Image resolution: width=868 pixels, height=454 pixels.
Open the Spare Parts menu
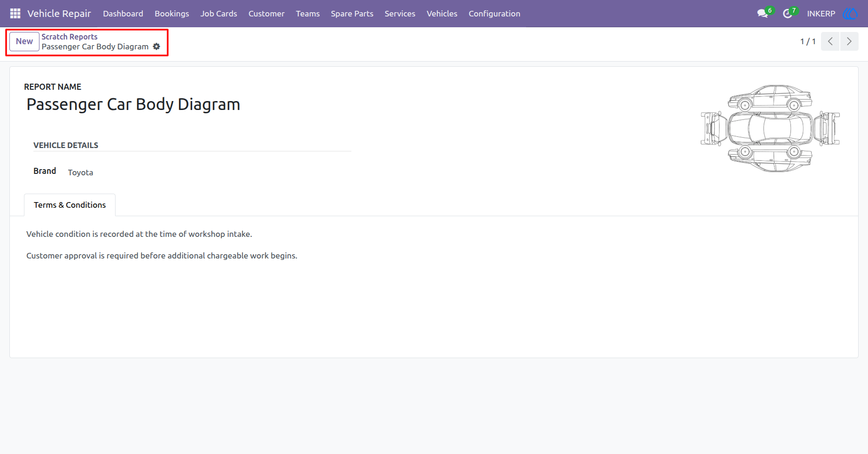352,14
